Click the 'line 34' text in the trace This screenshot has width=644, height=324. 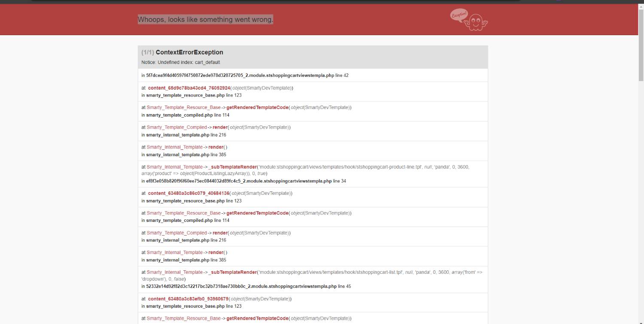point(340,181)
